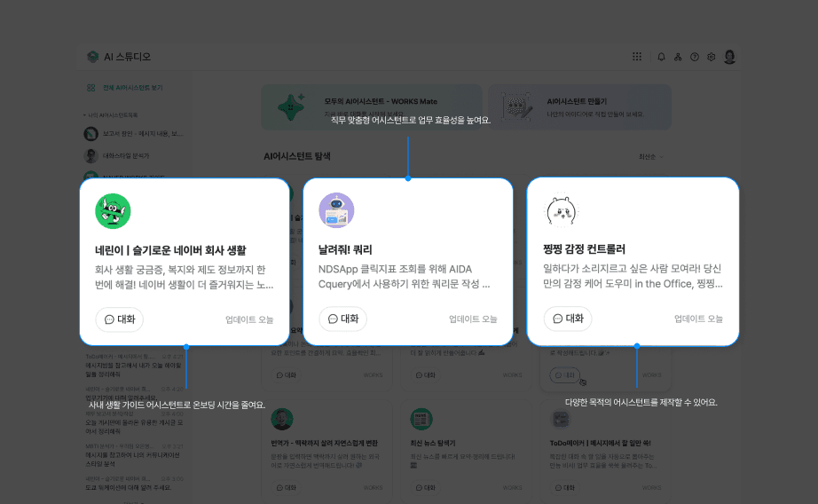The image size is (818, 504).
Task: Click the 번역가 avatar icon
Action: (282, 419)
